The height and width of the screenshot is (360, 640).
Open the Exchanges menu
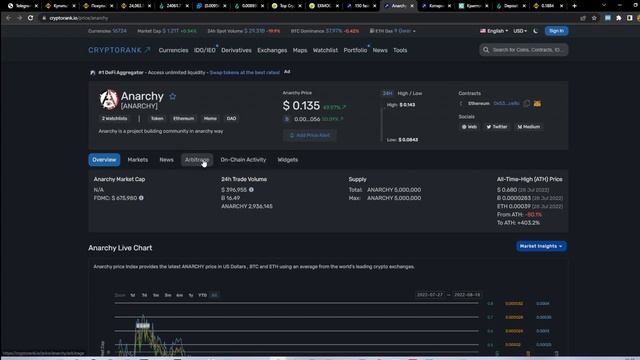pyautogui.click(x=272, y=50)
